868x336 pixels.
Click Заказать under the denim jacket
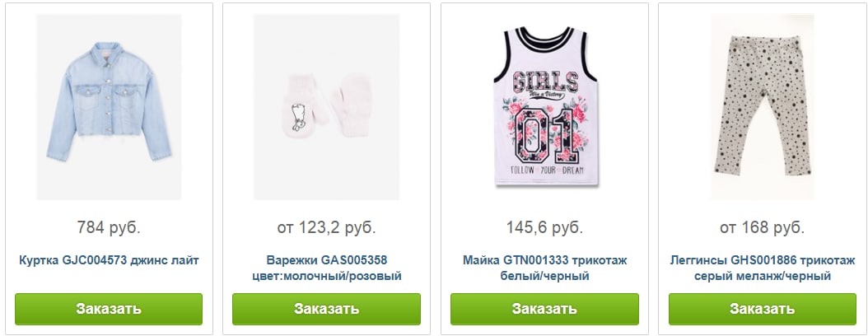tap(109, 309)
